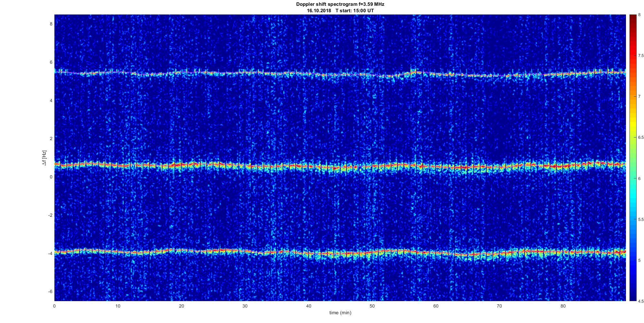
Task: Click the y-axis label 'Δf [Hz]'
Action: click(x=44, y=158)
